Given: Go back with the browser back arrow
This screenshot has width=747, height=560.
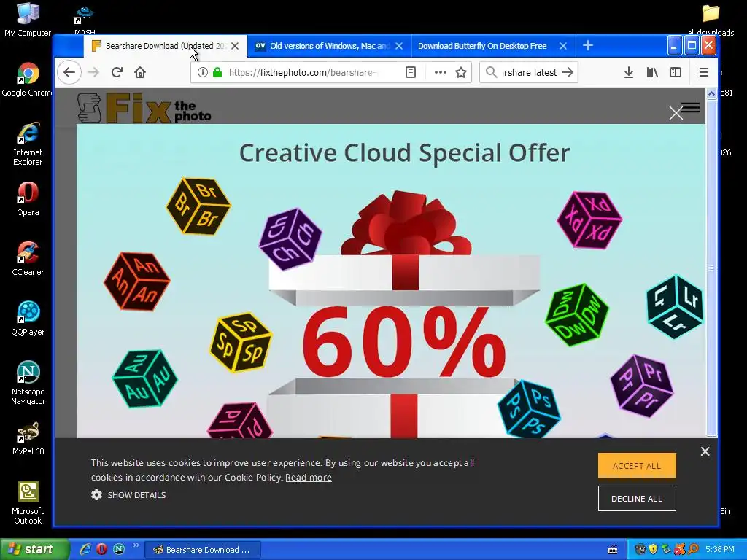Looking at the screenshot, I should tap(69, 72).
